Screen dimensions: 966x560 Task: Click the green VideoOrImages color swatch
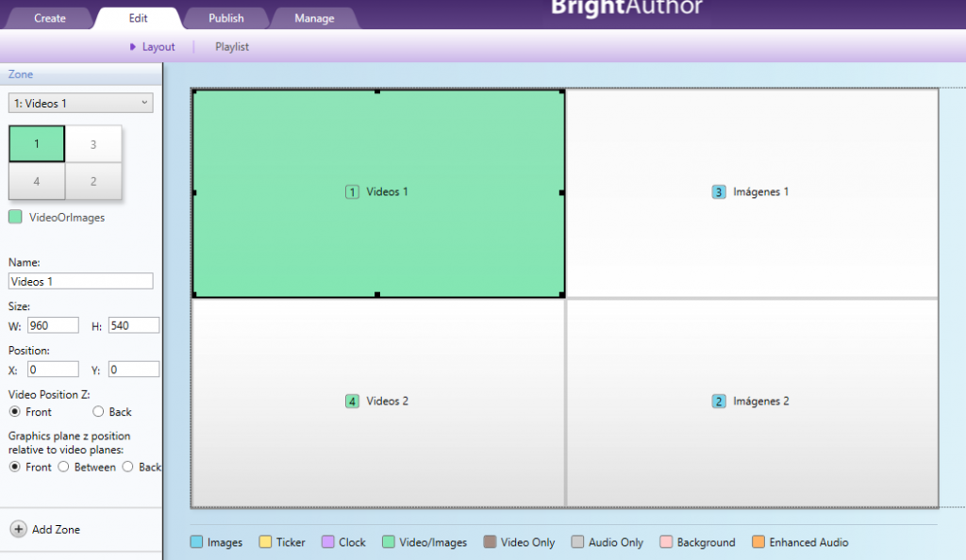(x=16, y=216)
